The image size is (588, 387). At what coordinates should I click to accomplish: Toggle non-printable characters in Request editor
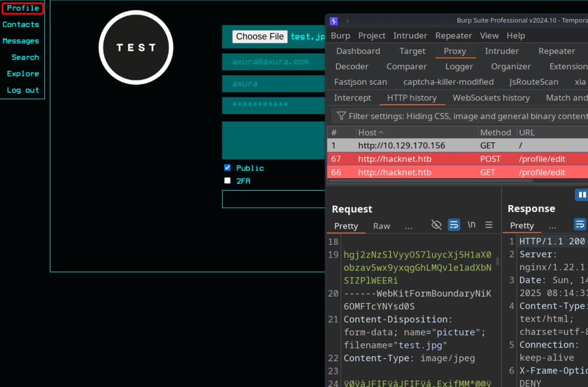(436, 225)
